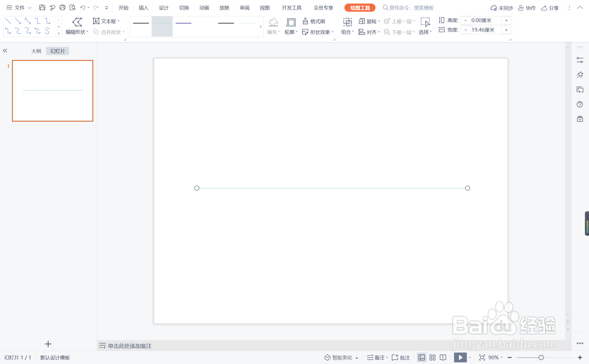Open the Selection pane (选择) icon

click(425, 22)
